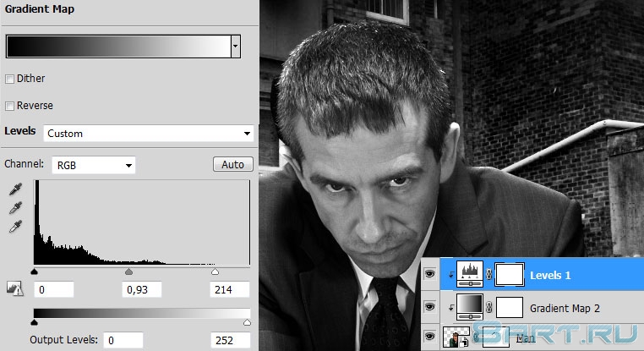The width and height of the screenshot is (644, 351).
Task: Enable the Dither checkbox
Action: [9, 79]
